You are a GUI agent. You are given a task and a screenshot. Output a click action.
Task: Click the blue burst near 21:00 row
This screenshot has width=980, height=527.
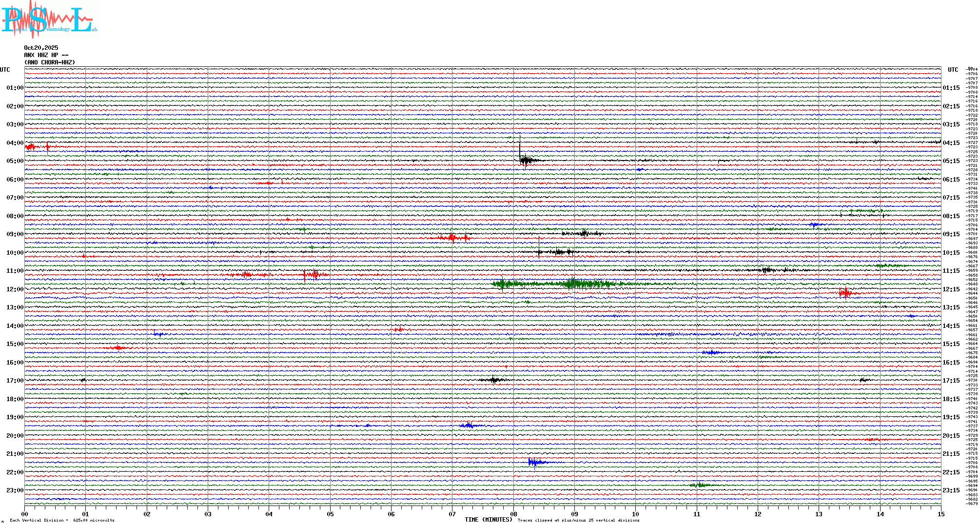click(535, 462)
